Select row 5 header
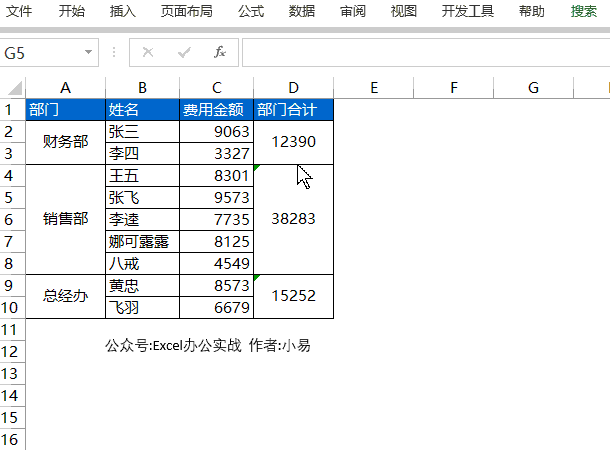The width and height of the screenshot is (610, 450). pyautogui.click(x=12, y=198)
